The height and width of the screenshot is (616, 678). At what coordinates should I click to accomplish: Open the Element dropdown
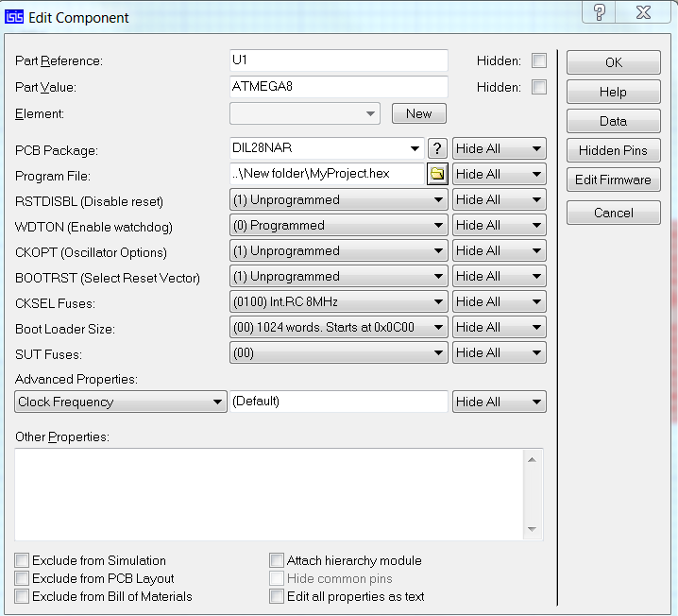point(305,113)
